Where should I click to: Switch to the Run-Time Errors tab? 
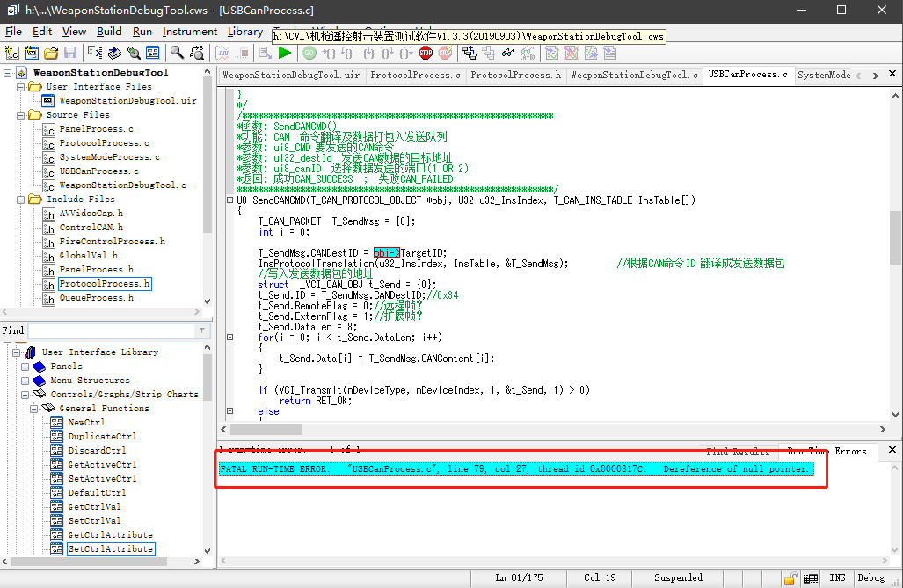(x=827, y=452)
